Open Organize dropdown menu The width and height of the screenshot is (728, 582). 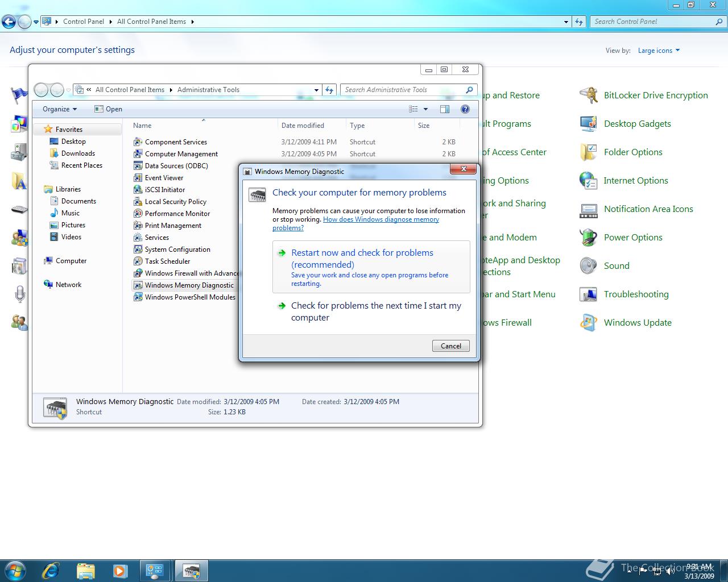[x=59, y=109]
